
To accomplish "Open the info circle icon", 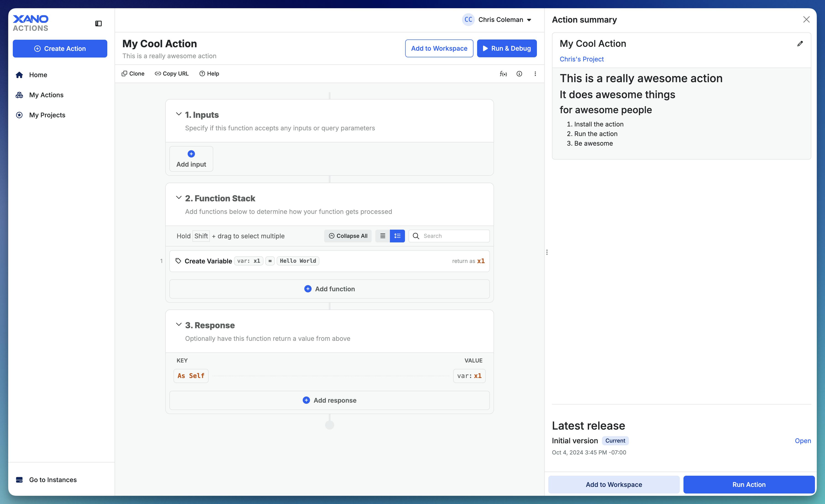I will (519, 74).
